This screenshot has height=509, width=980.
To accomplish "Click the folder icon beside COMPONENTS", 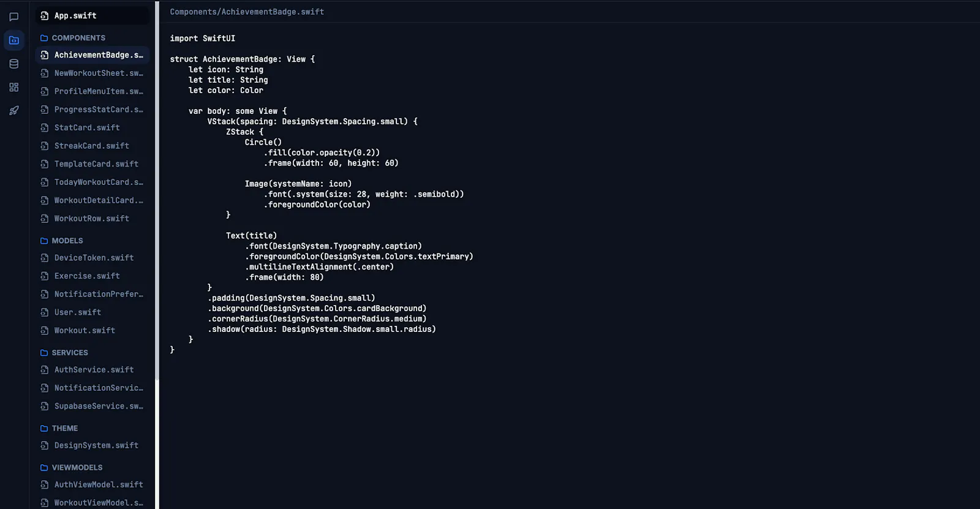I will pyautogui.click(x=44, y=38).
